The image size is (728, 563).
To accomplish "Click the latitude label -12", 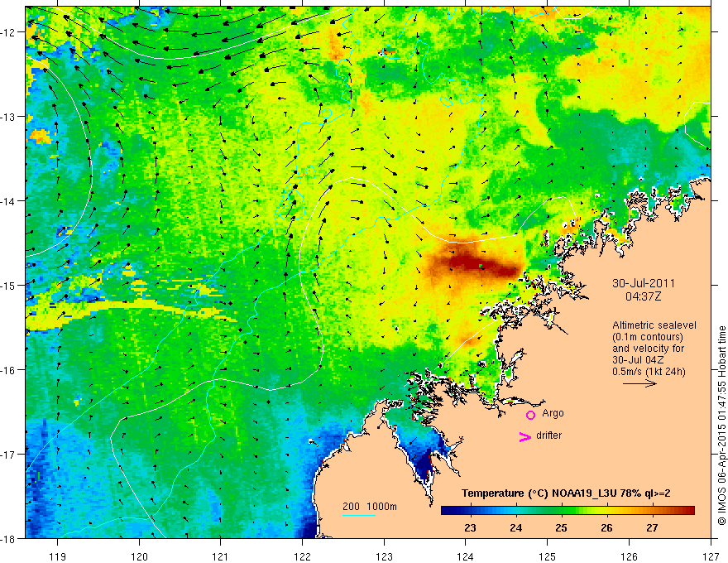I will pos(8,32).
